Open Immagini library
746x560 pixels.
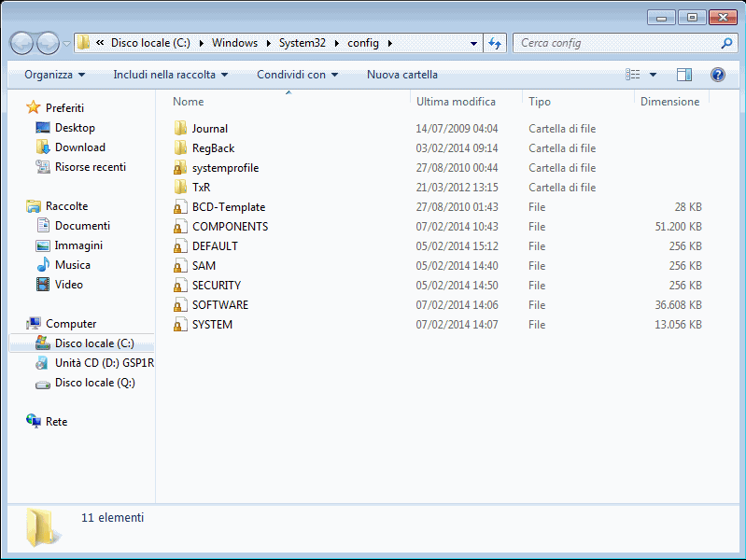click(78, 245)
